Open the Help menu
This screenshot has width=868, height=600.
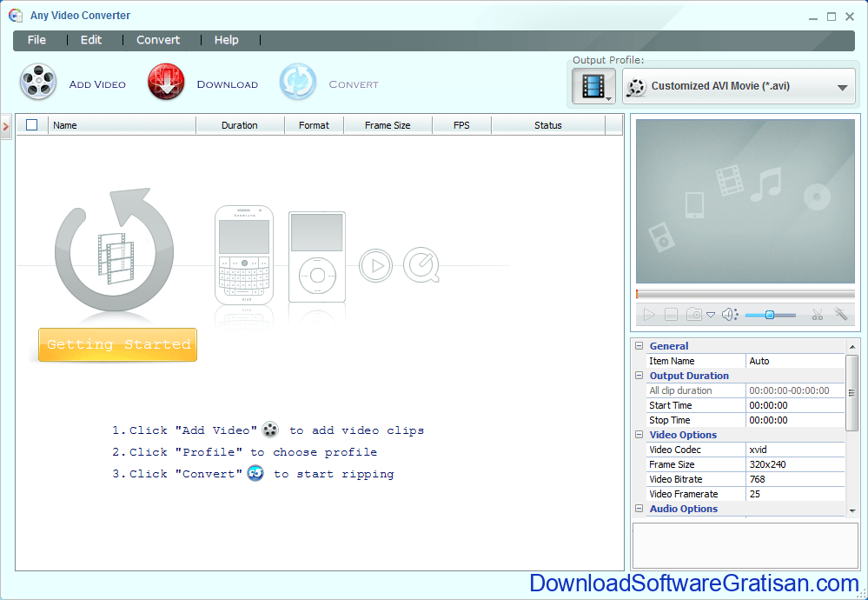coord(227,40)
